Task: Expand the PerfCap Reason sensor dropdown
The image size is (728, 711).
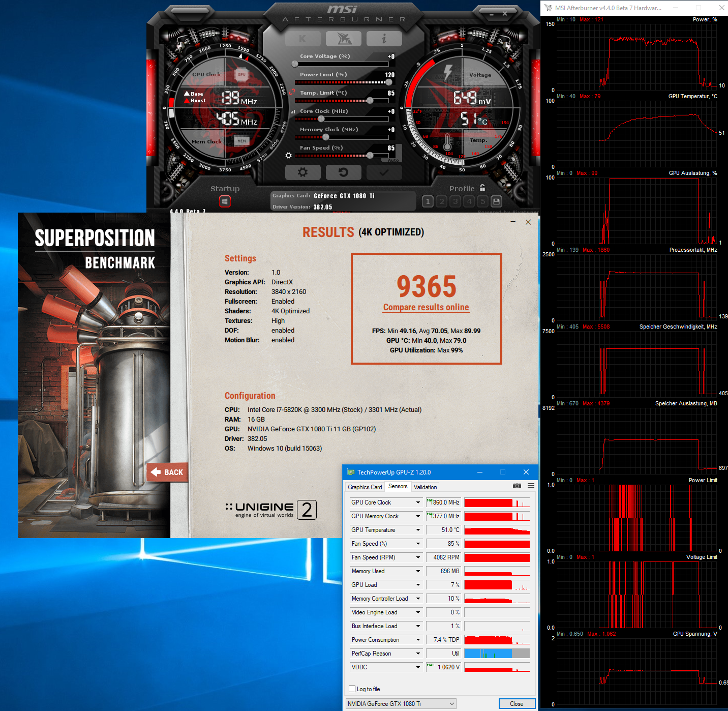Action: tap(418, 654)
